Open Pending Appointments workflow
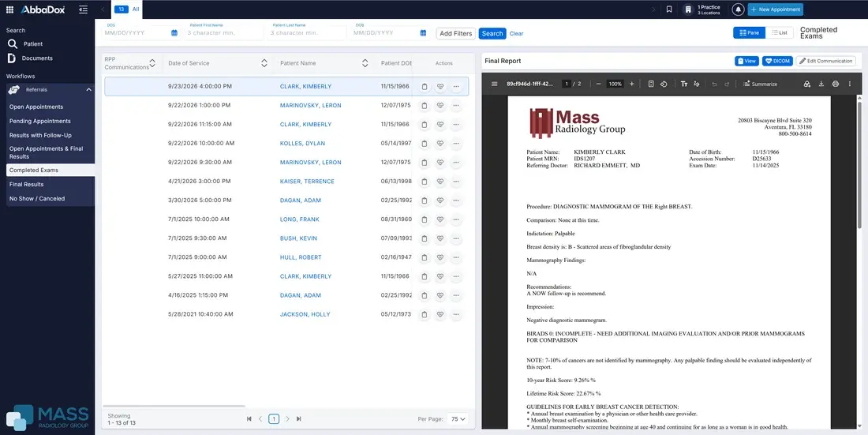This screenshot has height=435, width=868. tap(40, 121)
